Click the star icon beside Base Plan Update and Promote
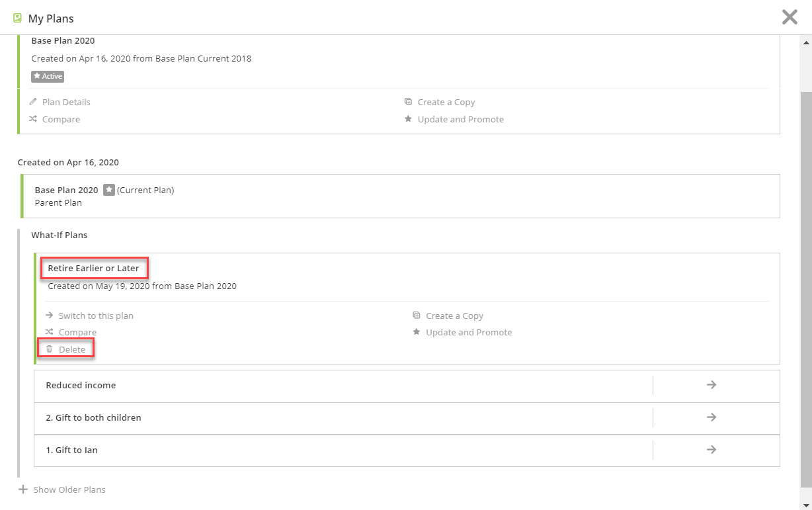Image resolution: width=812 pixels, height=510 pixels. [x=408, y=119]
